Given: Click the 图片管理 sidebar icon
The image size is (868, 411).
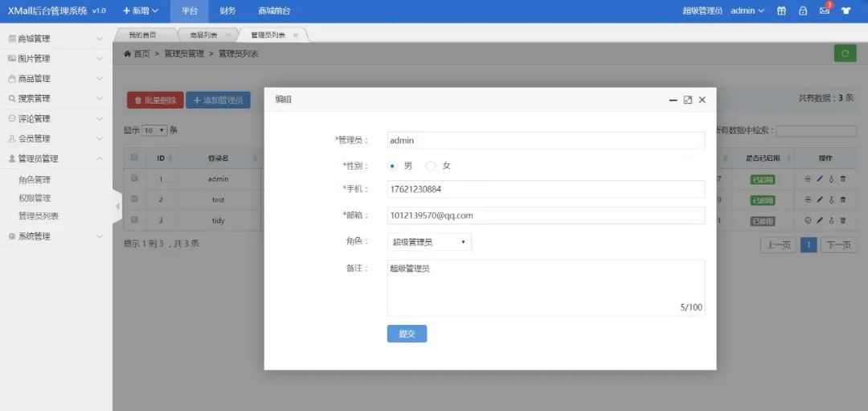Looking at the screenshot, I should pos(12,59).
